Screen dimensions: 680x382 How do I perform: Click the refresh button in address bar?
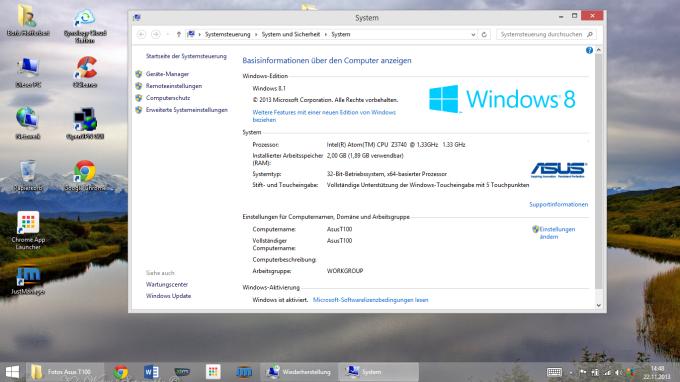pyautogui.click(x=484, y=34)
